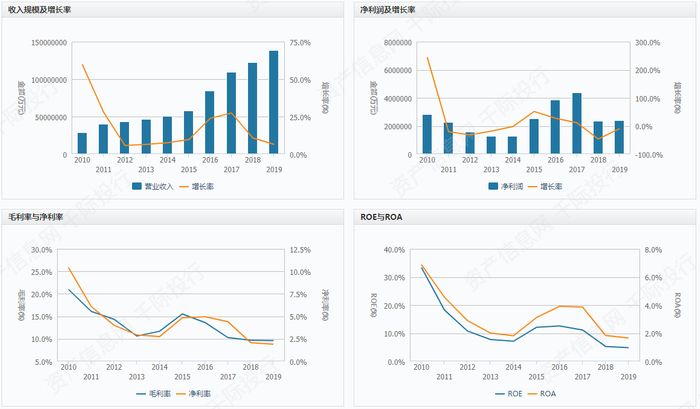Click 12.5% axis label in margin chart
The width and height of the screenshot is (700, 409).
(x=300, y=250)
